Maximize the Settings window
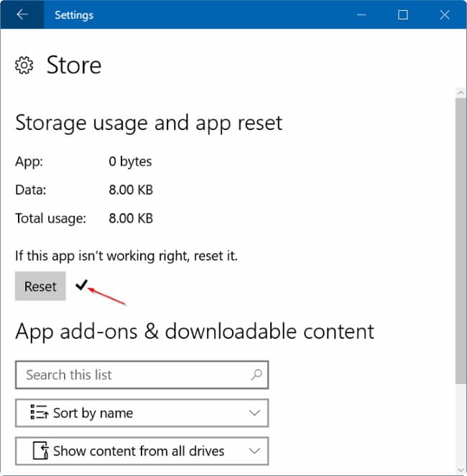 pyautogui.click(x=403, y=14)
